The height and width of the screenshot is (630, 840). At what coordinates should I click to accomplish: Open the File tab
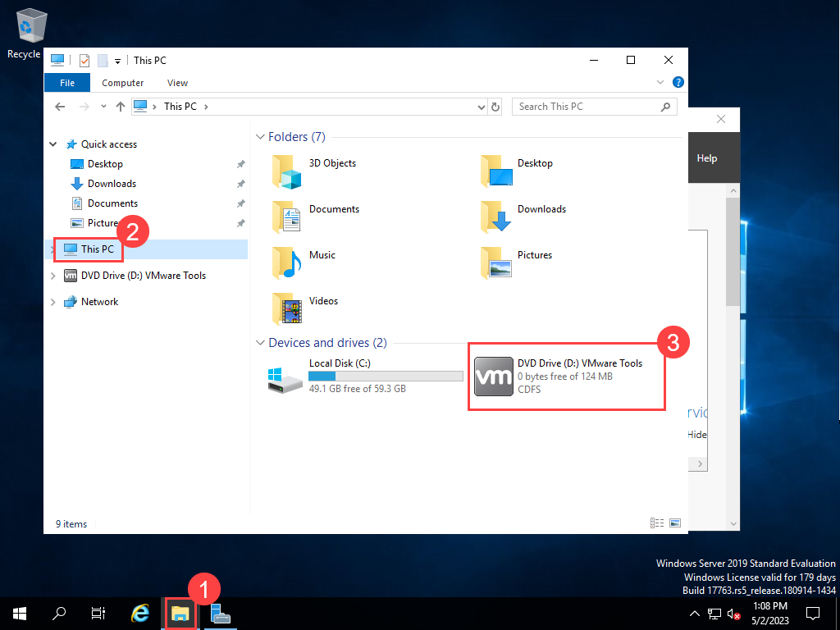point(67,83)
